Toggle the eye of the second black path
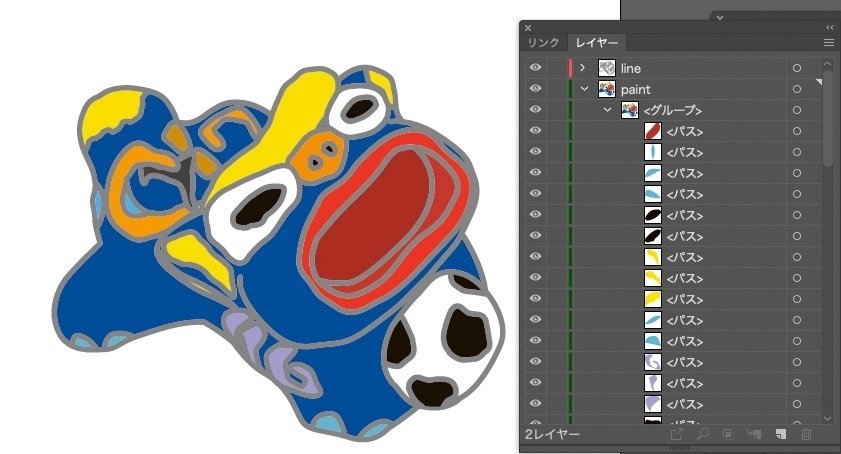Screen dimensions: 841x454 (x=535, y=236)
